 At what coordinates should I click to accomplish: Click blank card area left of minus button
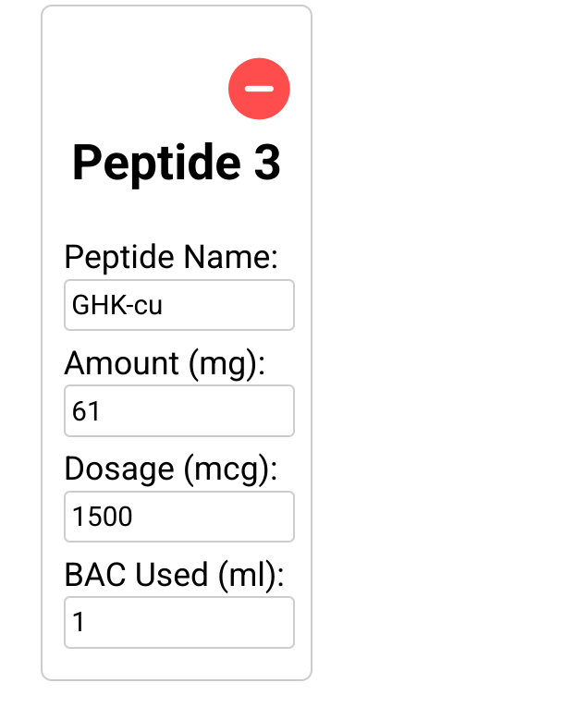(135, 89)
